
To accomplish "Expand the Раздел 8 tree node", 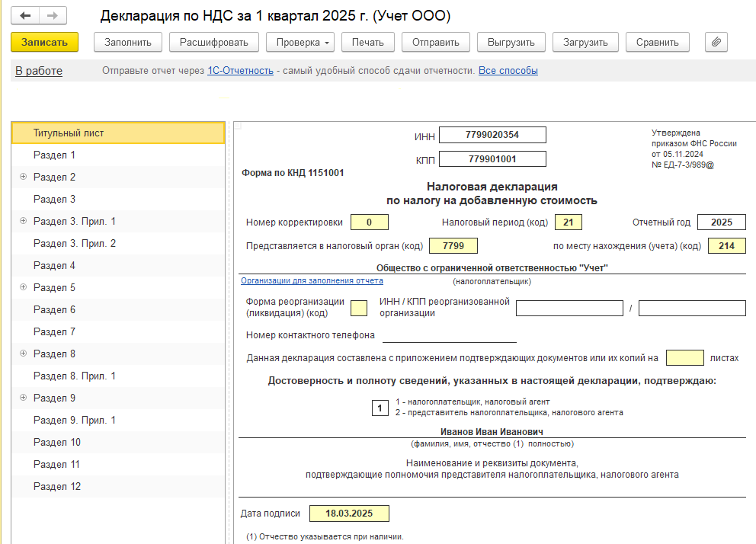I will coord(23,354).
